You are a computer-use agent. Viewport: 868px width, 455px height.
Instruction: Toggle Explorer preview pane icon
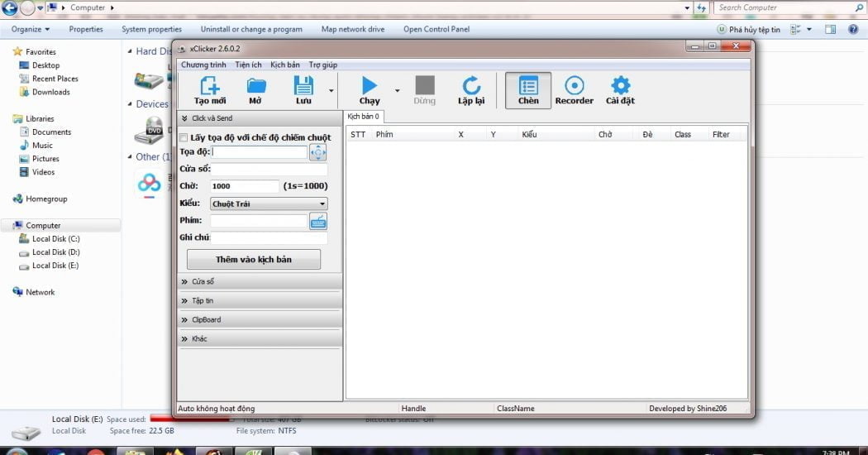tap(830, 30)
